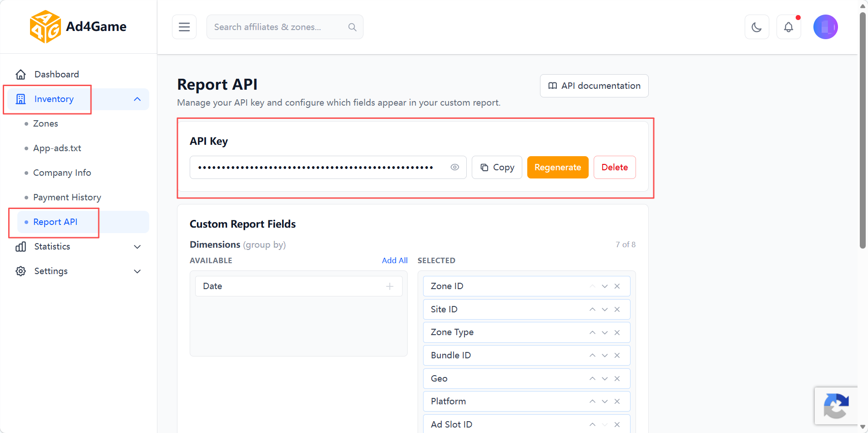Click the reCAPTCHA badge
This screenshot has height=433, width=868.
tap(836, 406)
